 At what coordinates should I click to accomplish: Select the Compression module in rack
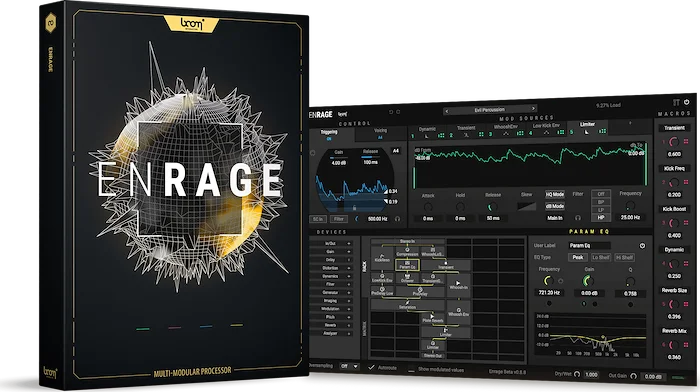(407, 252)
